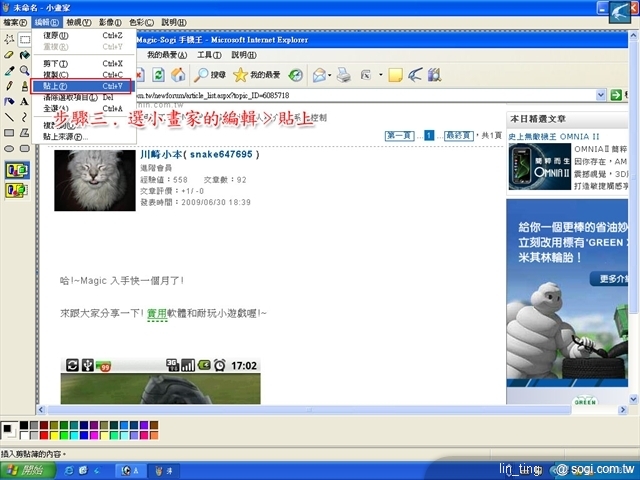Pick the Polygon shape tool

[x=25, y=133]
